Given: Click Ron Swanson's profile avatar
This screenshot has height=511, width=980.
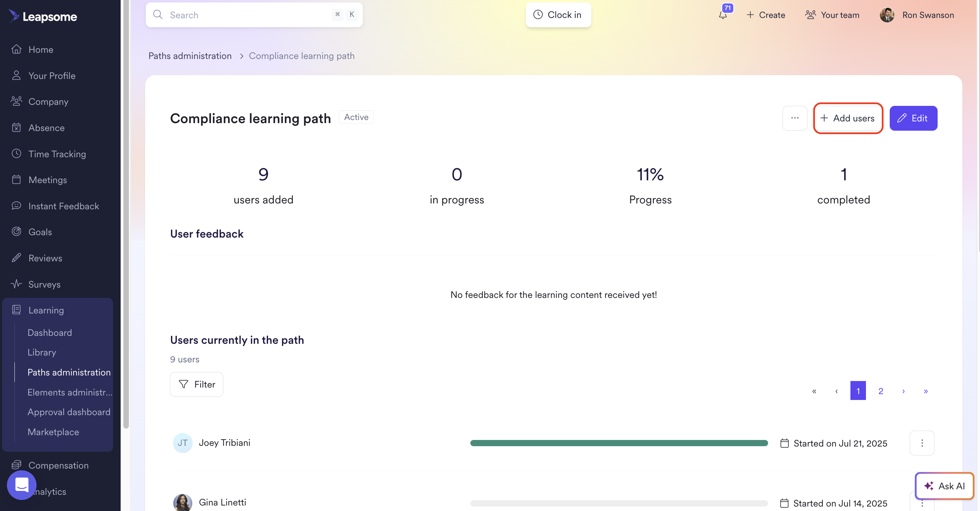Looking at the screenshot, I should 887,15.
